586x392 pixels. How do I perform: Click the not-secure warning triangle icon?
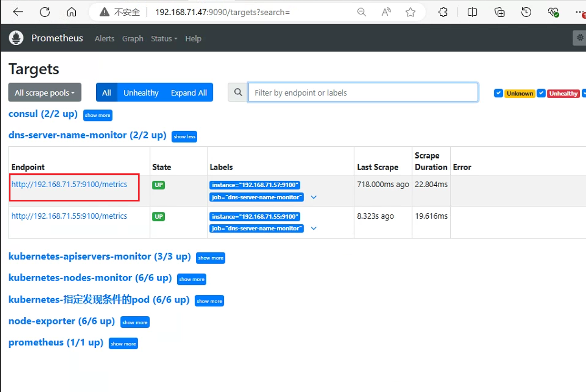coord(105,12)
